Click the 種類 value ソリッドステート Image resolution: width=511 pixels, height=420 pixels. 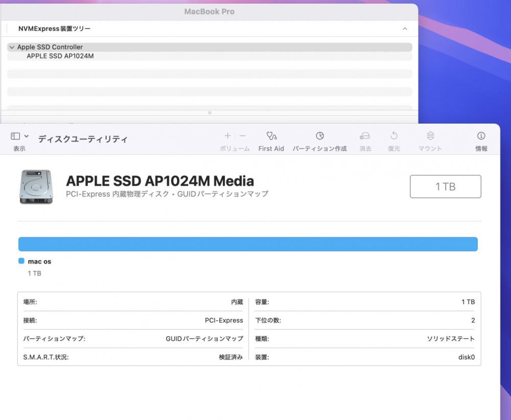pos(451,339)
